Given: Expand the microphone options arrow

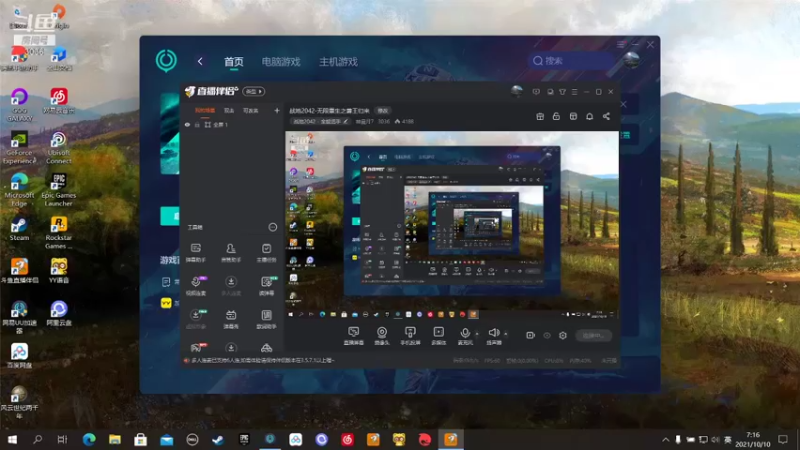Looking at the screenshot, I should 477,334.
